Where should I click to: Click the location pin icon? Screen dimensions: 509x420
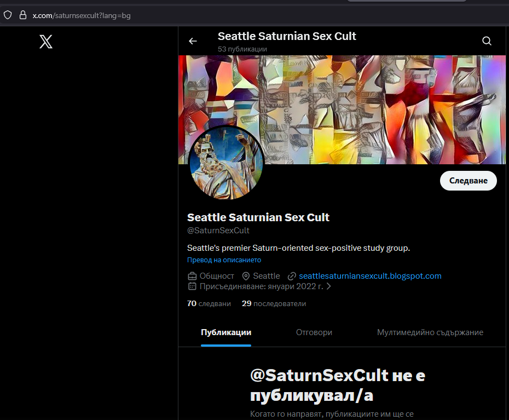(246, 276)
